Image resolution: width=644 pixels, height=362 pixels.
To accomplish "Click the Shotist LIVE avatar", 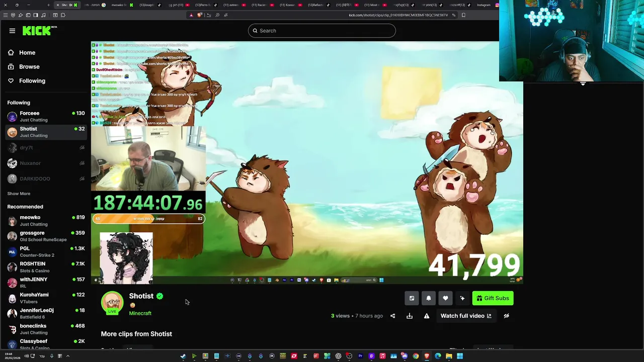I will pos(112,303).
